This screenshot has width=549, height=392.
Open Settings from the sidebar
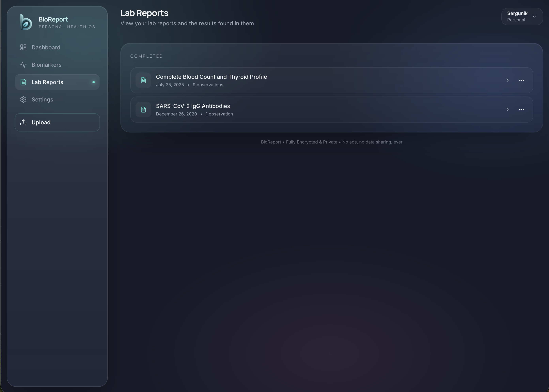click(x=57, y=99)
